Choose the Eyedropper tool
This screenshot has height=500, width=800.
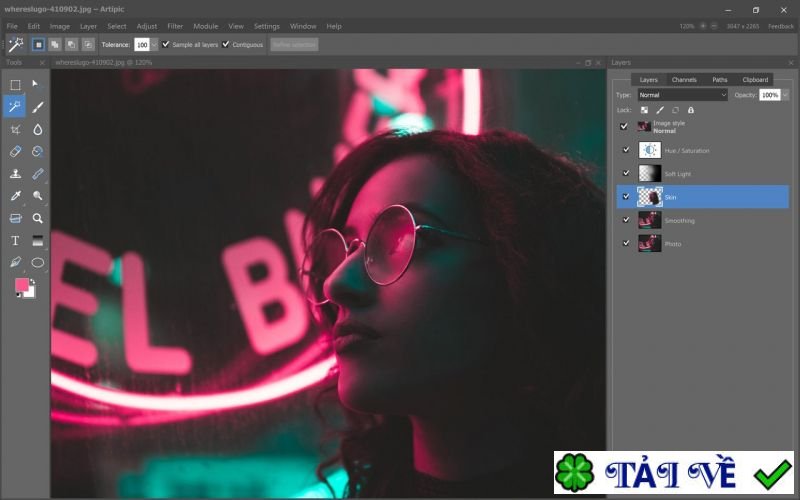[x=15, y=196]
